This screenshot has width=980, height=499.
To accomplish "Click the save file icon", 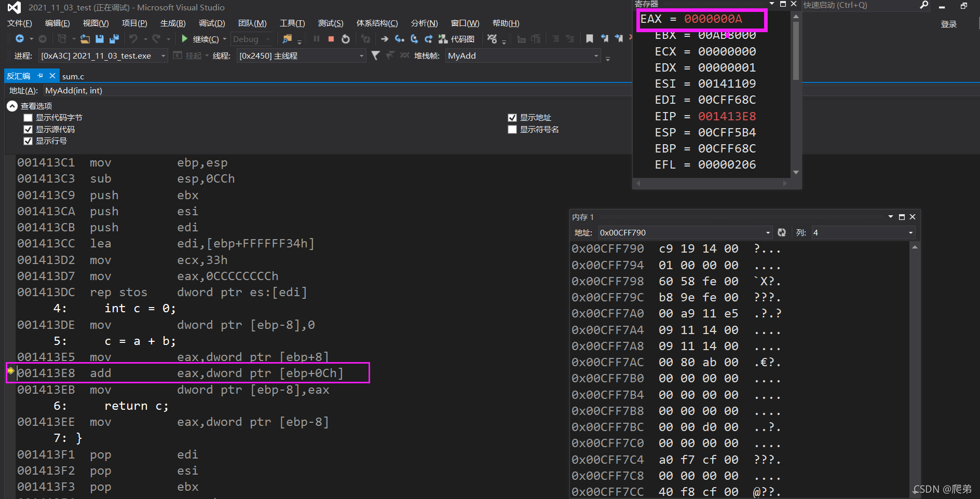I will [x=100, y=39].
